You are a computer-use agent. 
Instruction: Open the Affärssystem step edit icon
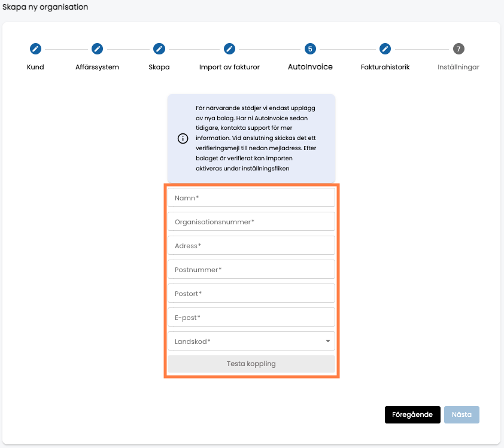(x=97, y=49)
